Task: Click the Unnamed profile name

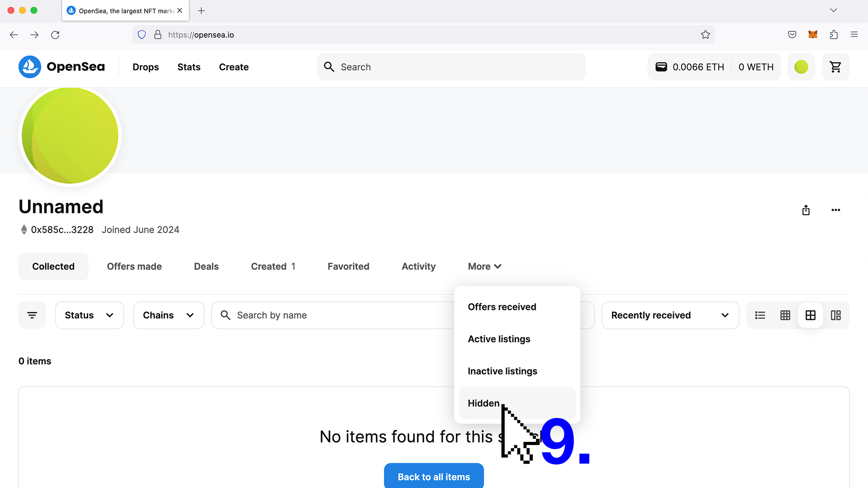Action: coord(61,206)
